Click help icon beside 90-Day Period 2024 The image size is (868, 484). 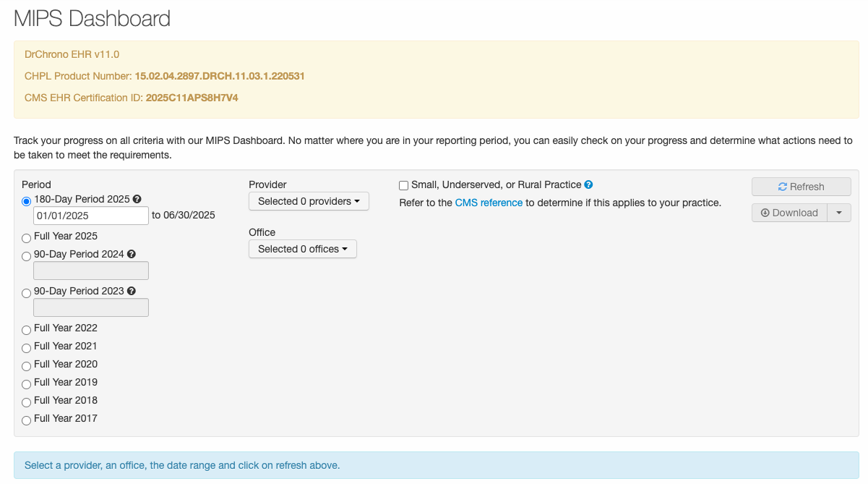click(132, 255)
